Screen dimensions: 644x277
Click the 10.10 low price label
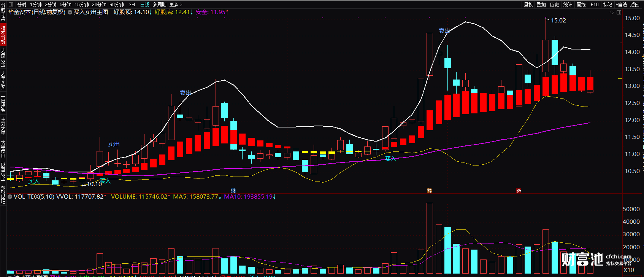tap(94, 184)
